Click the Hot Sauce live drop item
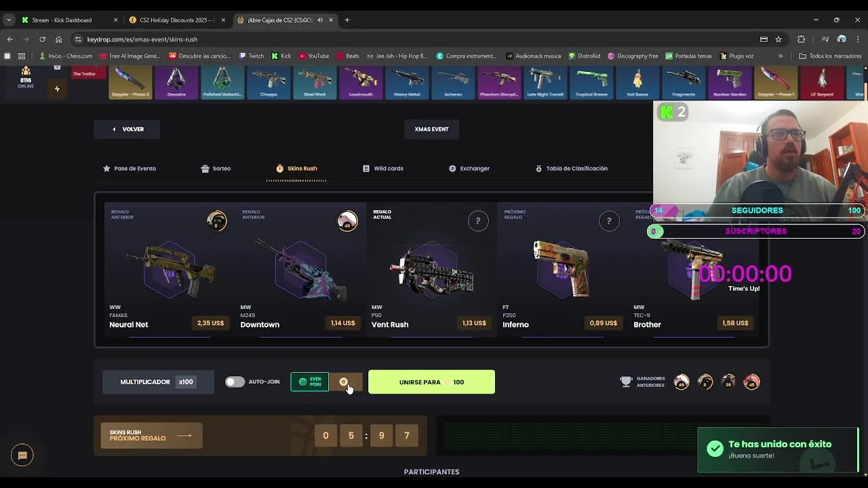 click(637, 83)
